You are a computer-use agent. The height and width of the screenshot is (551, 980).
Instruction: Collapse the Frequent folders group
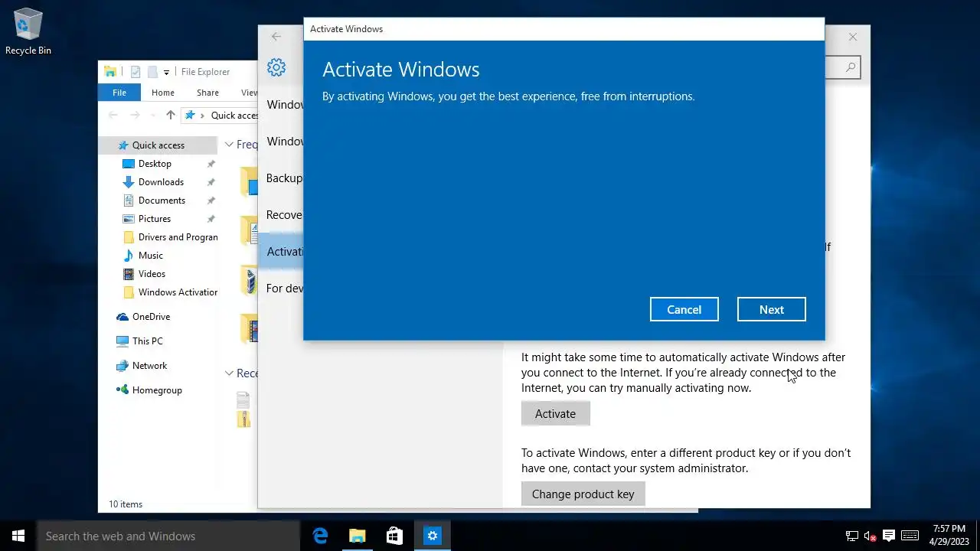pos(229,144)
